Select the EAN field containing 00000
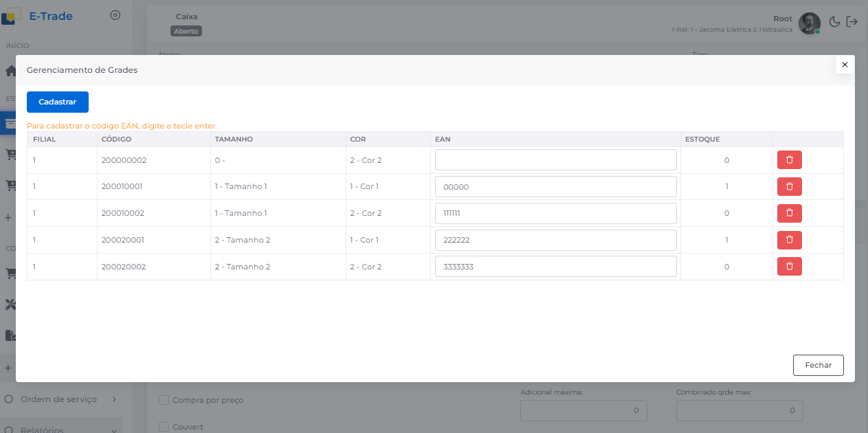Screen dimensions: 868x433 tap(555, 187)
